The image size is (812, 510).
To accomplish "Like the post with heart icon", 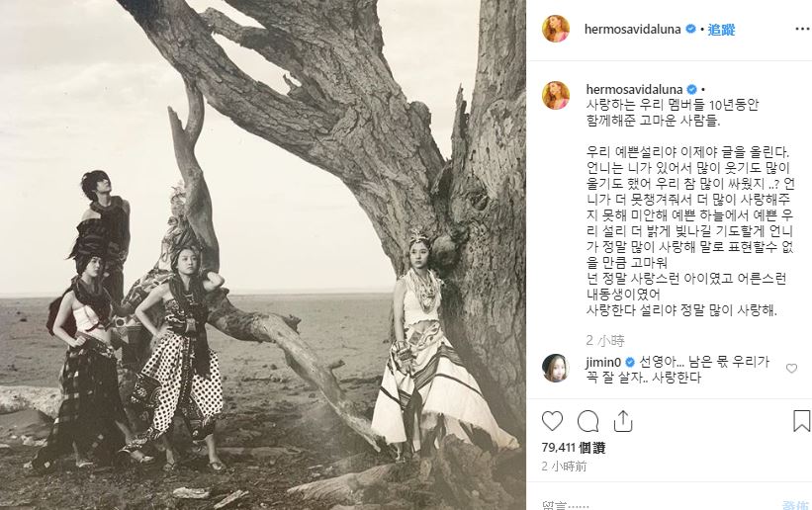I will (552, 421).
